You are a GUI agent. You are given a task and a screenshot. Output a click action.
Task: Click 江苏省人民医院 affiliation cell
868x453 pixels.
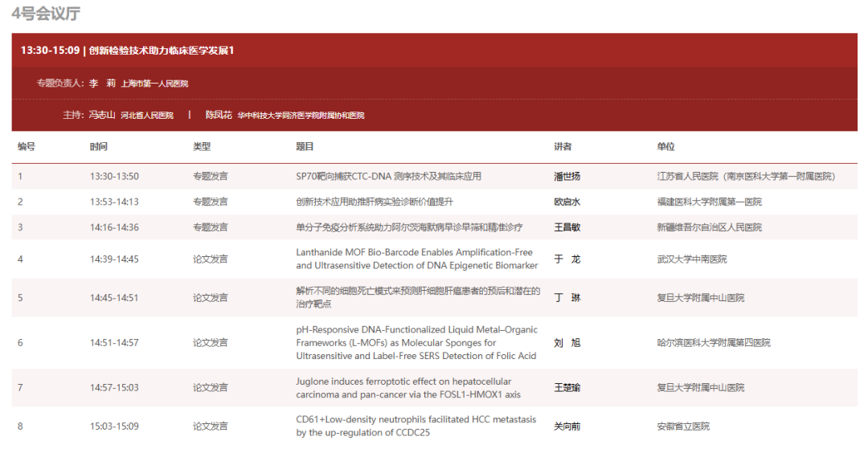point(746,177)
